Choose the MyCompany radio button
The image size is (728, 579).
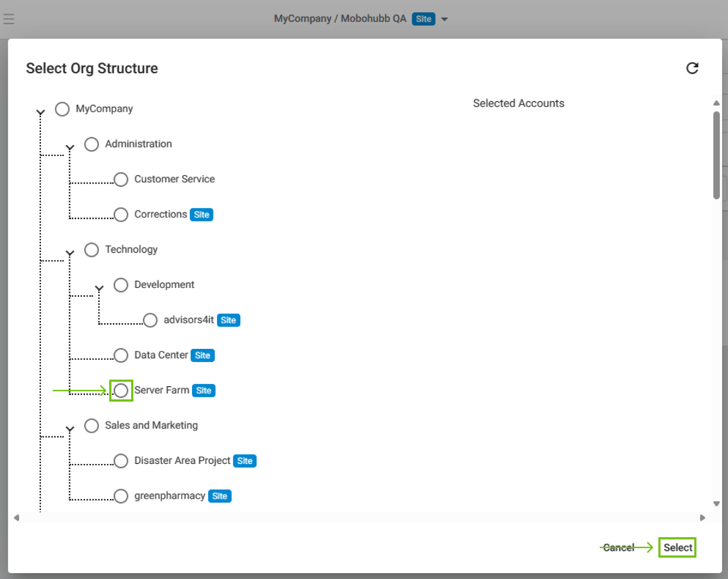[62, 109]
